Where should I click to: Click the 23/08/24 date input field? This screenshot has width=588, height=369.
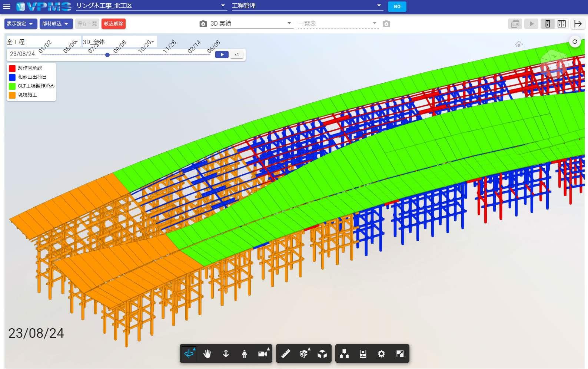point(23,54)
